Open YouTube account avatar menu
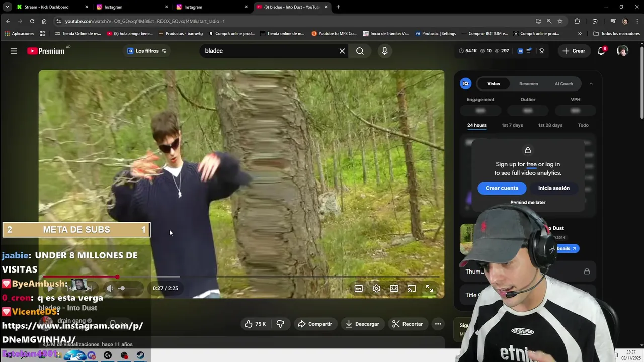Viewport: 644px width, 362px height. (x=622, y=51)
